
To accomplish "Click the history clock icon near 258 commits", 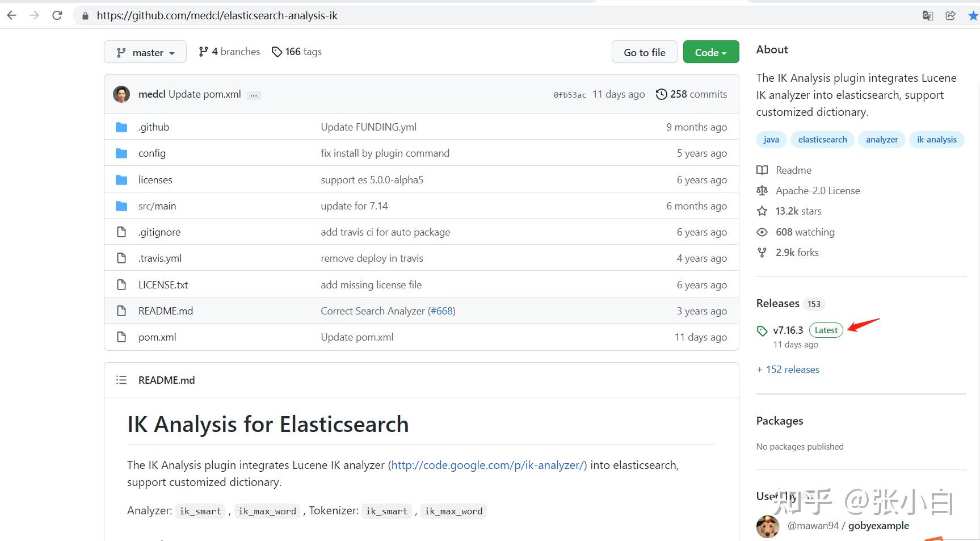I will click(x=661, y=94).
